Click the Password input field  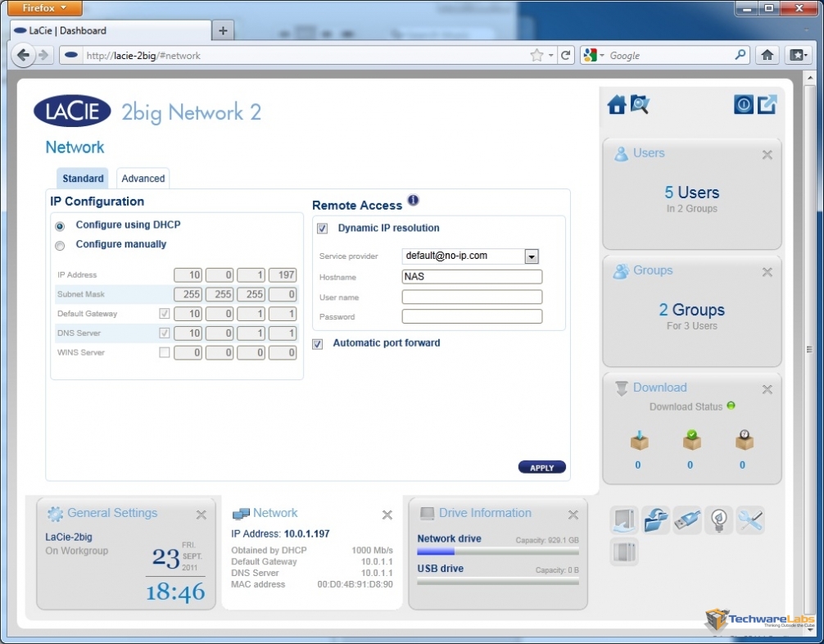pos(472,316)
